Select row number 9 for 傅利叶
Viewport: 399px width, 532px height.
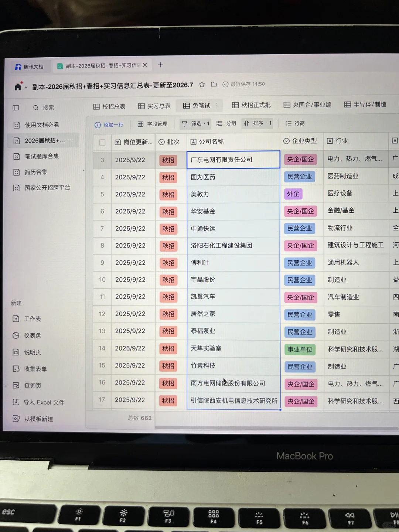tap(102, 263)
